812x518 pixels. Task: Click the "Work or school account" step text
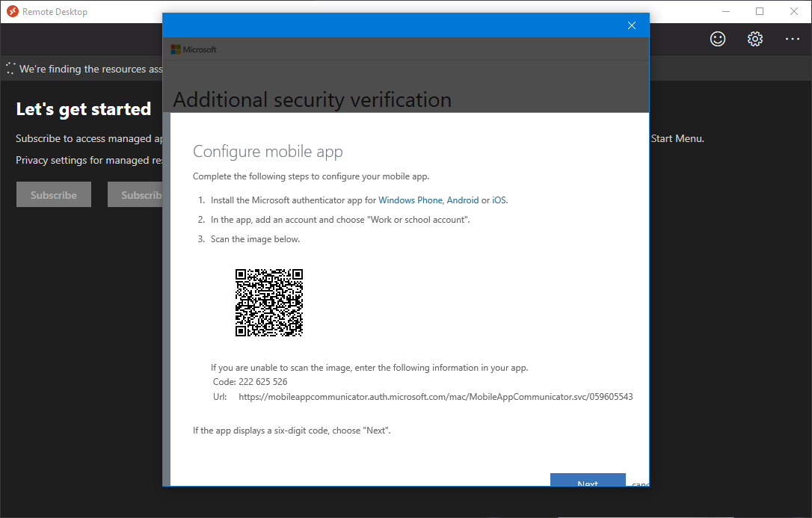click(340, 220)
